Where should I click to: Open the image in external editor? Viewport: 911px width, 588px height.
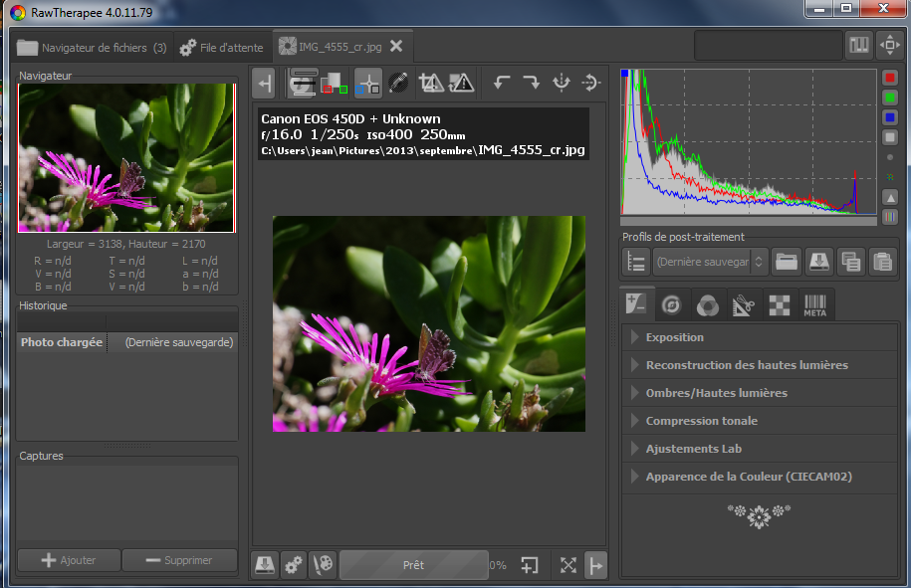point(323,565)
